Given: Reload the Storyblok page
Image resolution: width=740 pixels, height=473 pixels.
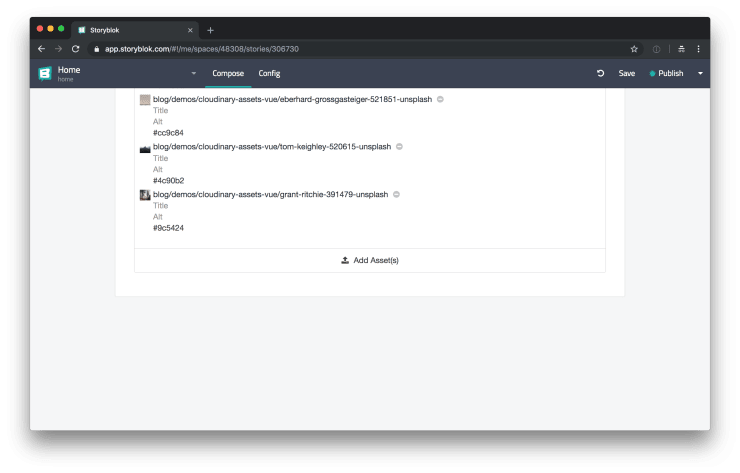Looking at the screenshot, I should (76, 49).
